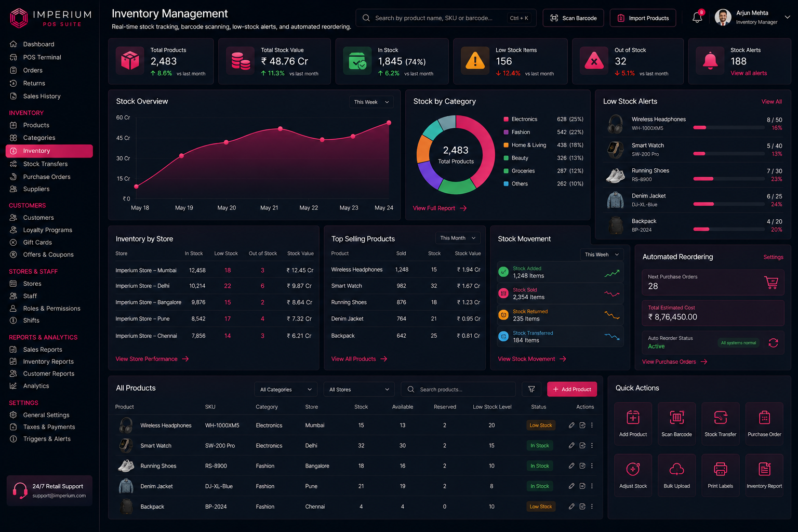Open the Top Selling This Month dropdown
This screenshot has height=532, width=798.
(x=458, y=238)
